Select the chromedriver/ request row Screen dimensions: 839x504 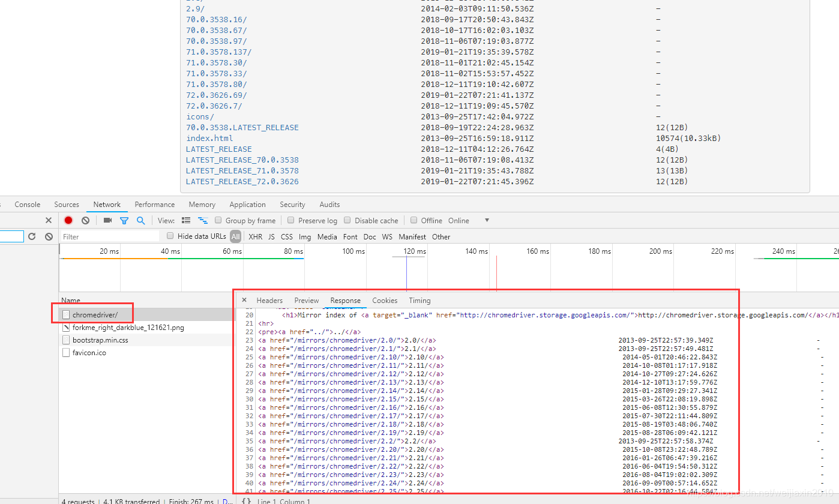[146, 314]
